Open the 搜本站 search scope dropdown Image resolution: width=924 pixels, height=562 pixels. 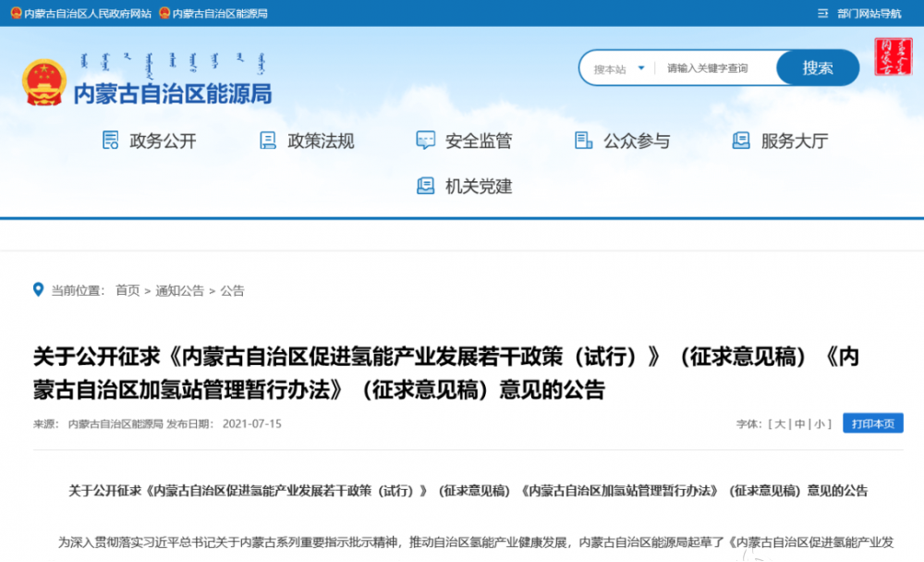619,68
